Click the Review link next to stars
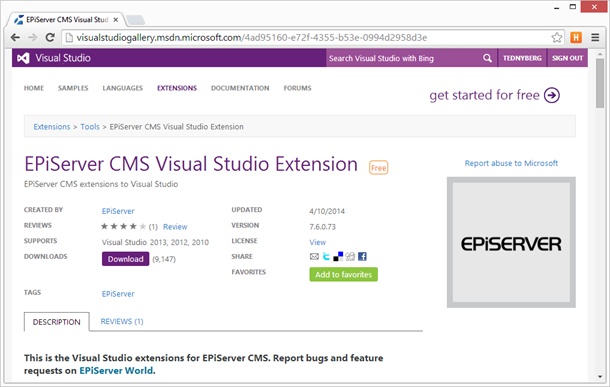 coord(175,227)
